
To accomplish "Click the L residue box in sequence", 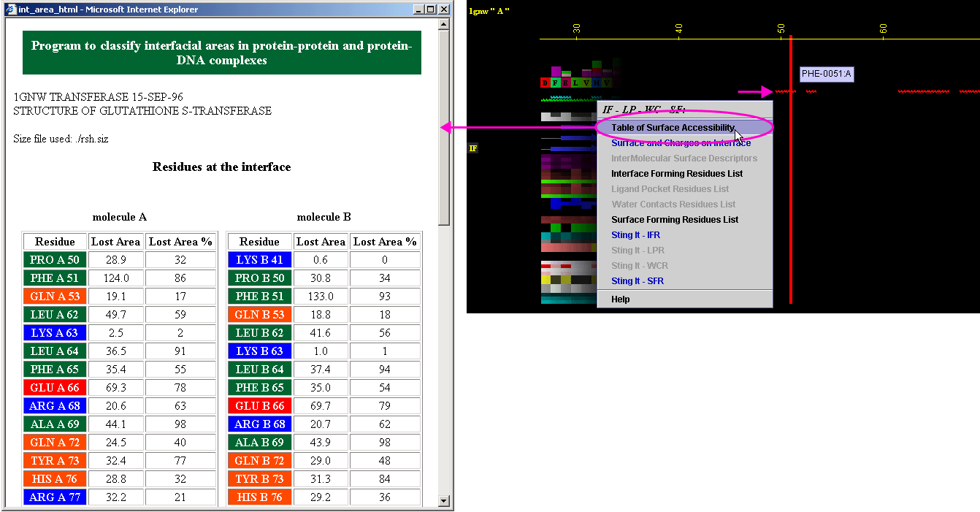I will [576, 83].
